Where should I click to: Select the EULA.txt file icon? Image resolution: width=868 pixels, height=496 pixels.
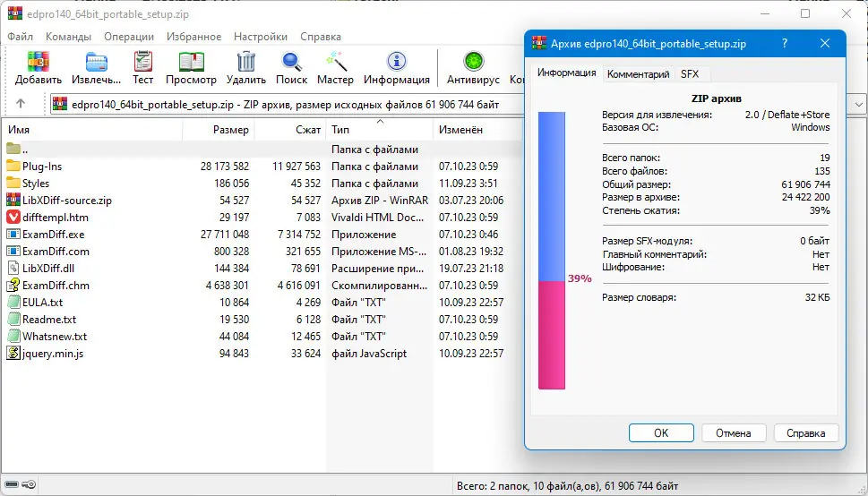point(13,303)
